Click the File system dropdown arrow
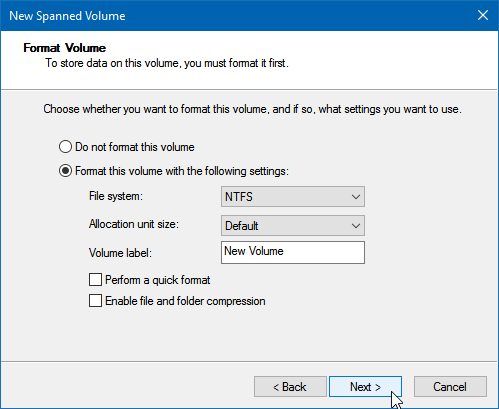 coord(356,197)
